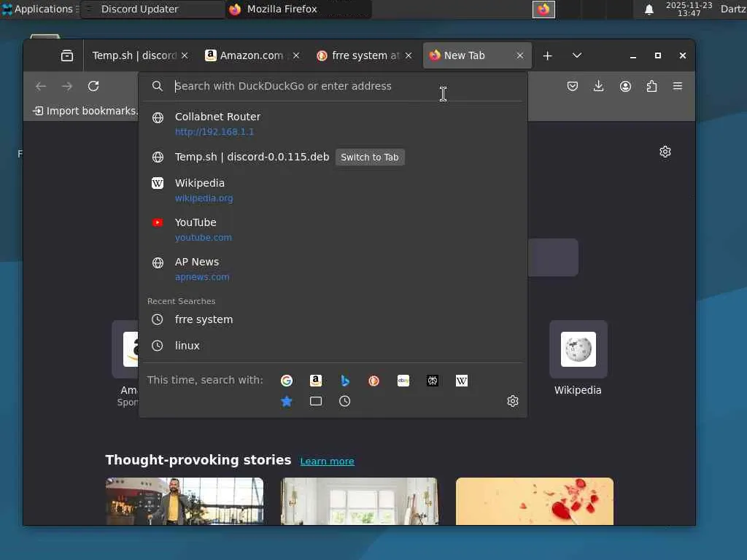Viewport: 747px width, 560px height.
Task: Open the hamburger application menu
Action: [x=678, y=86]
